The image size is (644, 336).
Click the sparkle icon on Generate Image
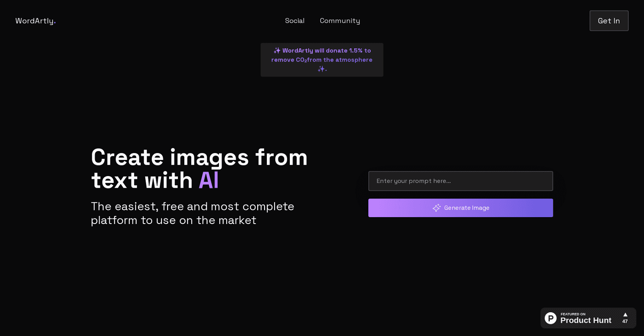pos(436,208)
